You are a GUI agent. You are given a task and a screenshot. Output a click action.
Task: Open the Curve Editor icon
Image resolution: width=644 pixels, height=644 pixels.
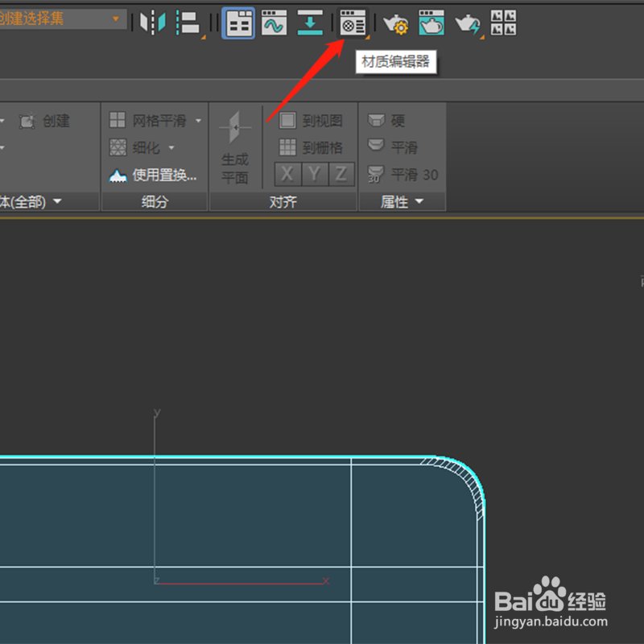274,23
